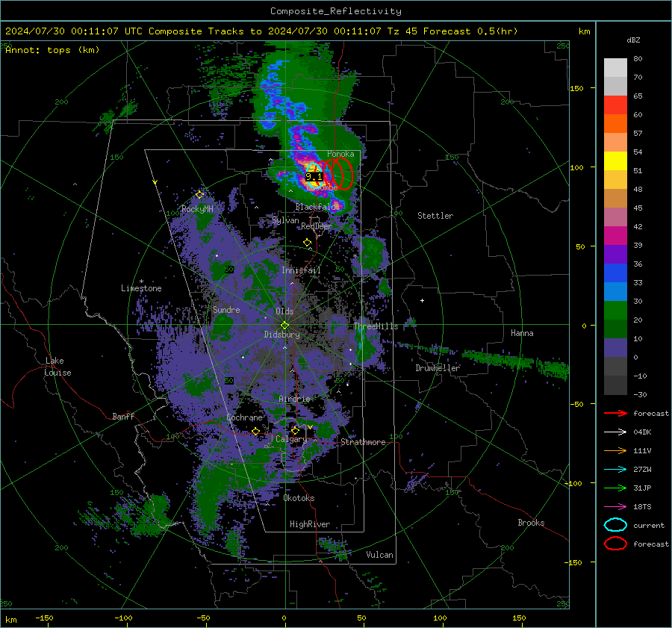Click the cyan current ellipse legend icon

615,525
